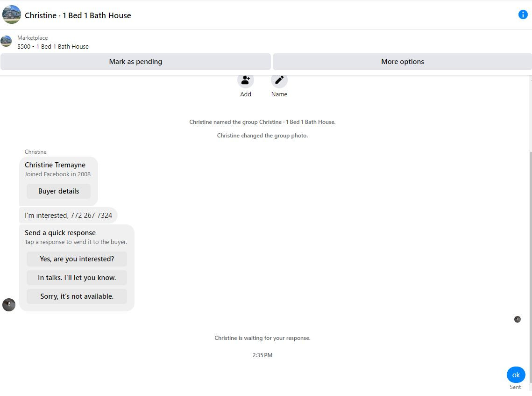Open More options for the listing
The height and width of the screenshot is (396, 532).
click(x=403, y=62)
